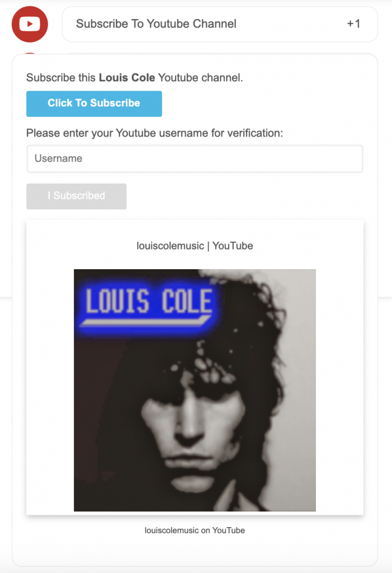The height and width of the screenshot is (573, 392).
Task: Click the white play triangle in YouTube logo
Action: (x=30, y=24)
